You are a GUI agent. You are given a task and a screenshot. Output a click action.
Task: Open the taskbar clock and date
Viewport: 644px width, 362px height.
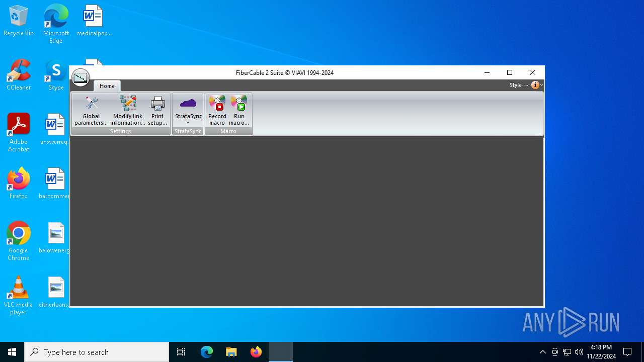[601, 352]
